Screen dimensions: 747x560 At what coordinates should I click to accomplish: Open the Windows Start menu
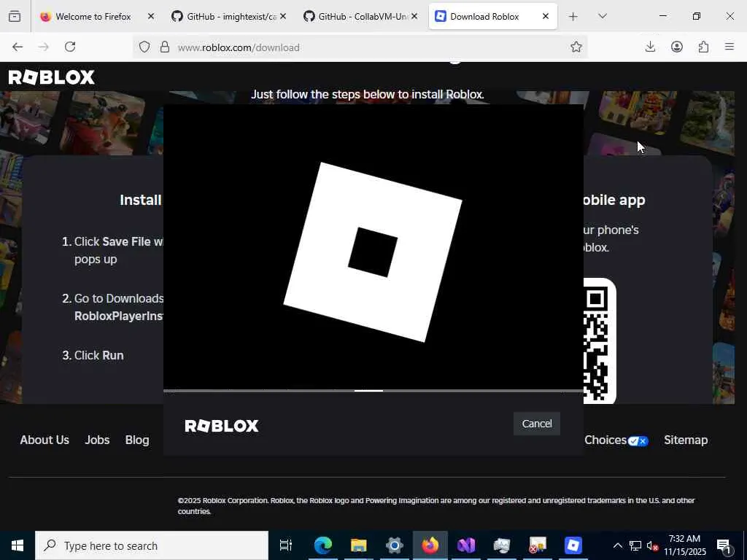(x=18, y=545)
